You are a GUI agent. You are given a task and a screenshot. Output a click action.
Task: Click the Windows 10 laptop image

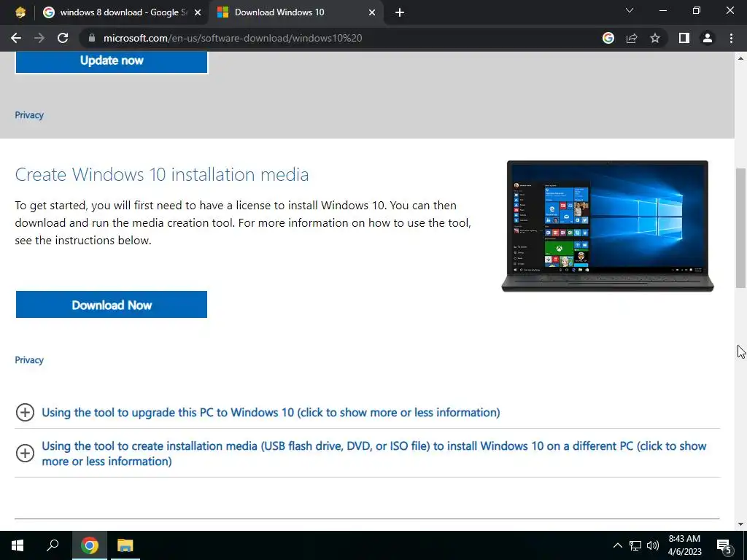pyautogui.click(x=608, y=226)
